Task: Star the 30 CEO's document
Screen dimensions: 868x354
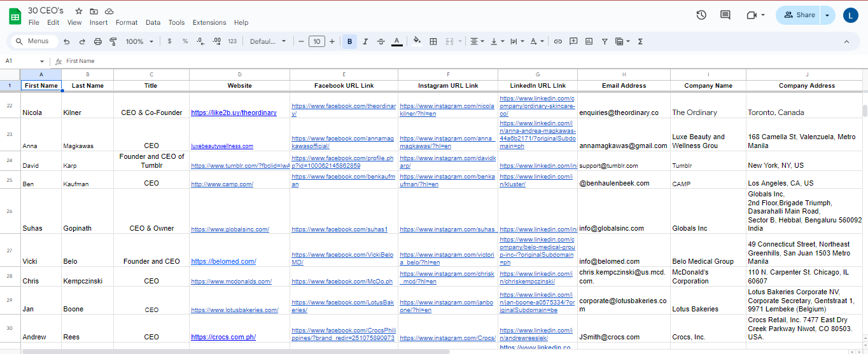Action: [79, 11]
